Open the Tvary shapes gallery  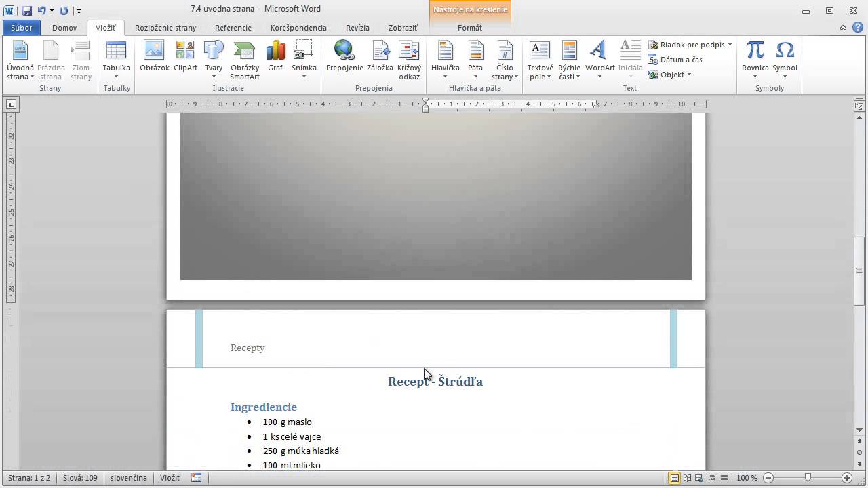pos(214,60)
